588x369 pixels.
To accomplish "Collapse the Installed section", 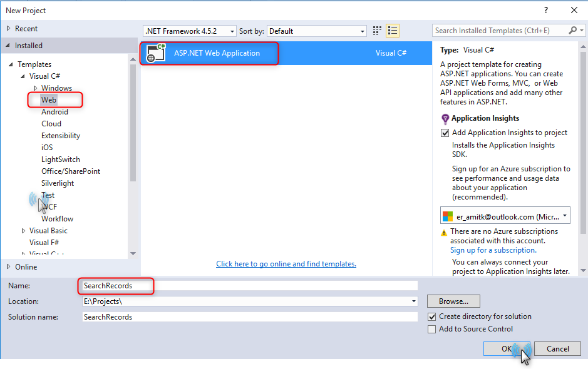I will click(x=8, y=45).
